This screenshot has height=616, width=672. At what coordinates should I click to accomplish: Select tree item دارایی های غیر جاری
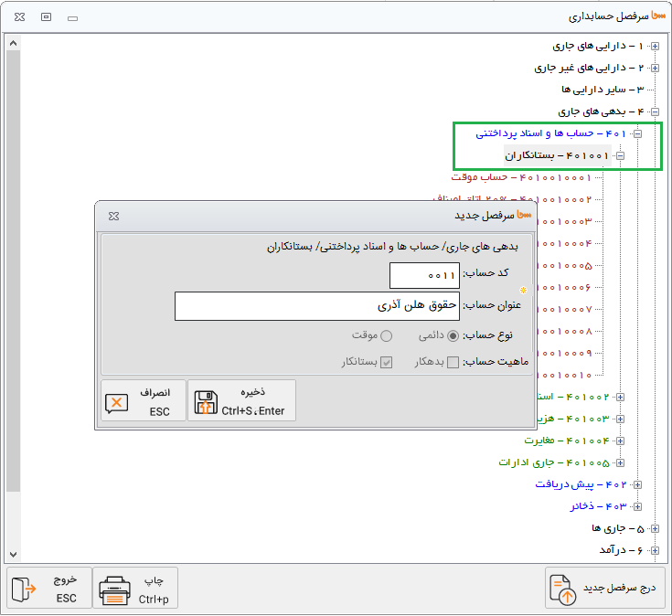[589, 69]
